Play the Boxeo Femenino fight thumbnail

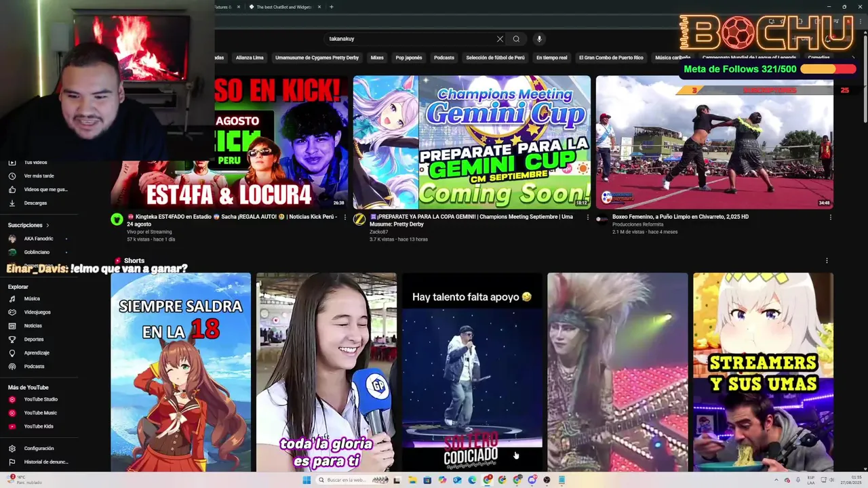click(715, 142)
